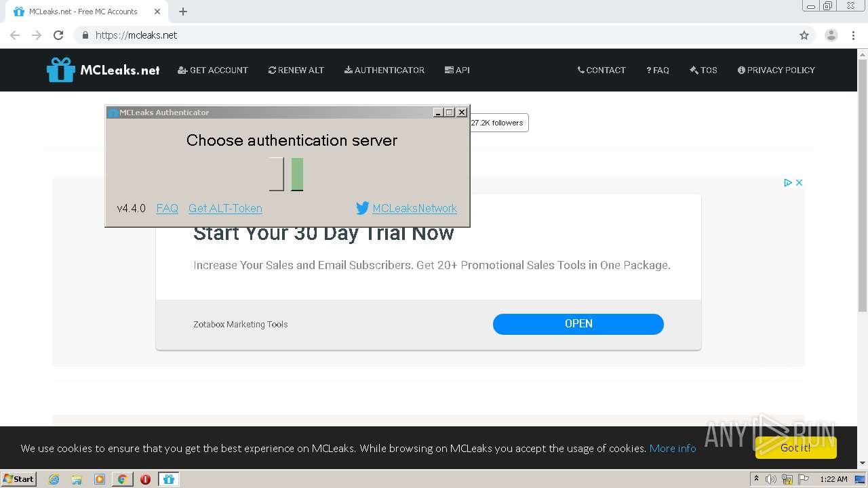Switch to MCLeaks Authenticator taskbar button
Image resolution: width=868 pixels, height=488 pixels.
pyautogui.click(x=168, y=479)
